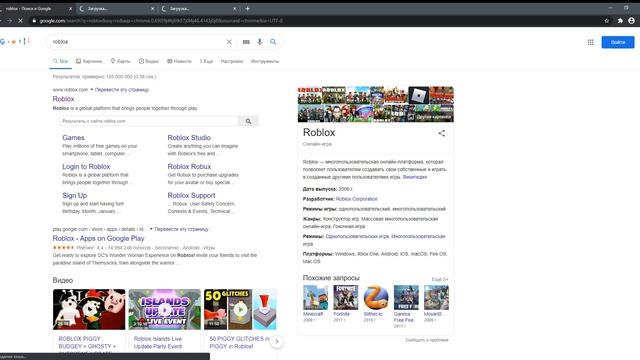The width and height of the screenshot is (640, 360).
Task: Open the on-screen keyboard icon in search box
Action: [x=246, y=42]
